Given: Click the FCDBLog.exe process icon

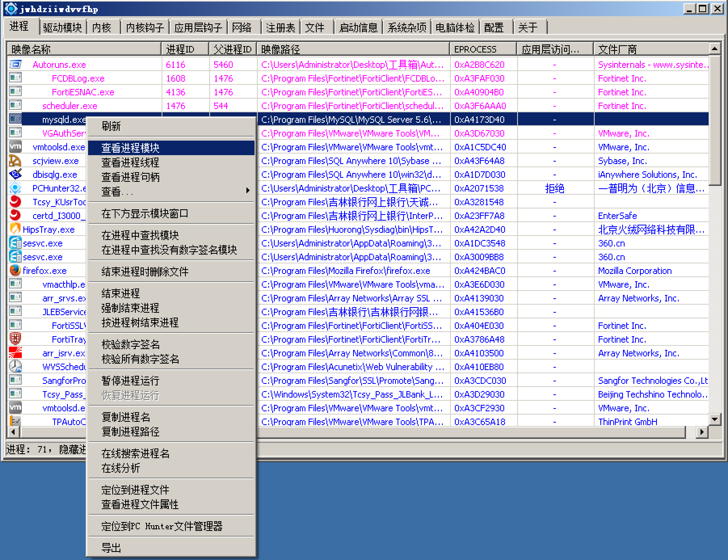Looking at the screenshot, I should [15, 78].
